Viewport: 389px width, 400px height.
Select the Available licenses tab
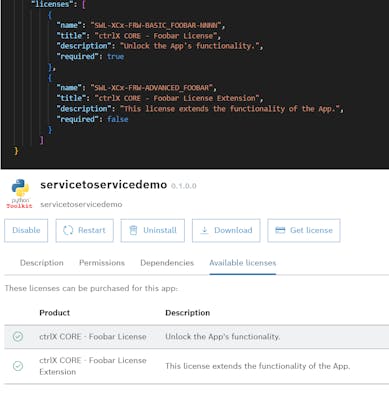(243, 263)
